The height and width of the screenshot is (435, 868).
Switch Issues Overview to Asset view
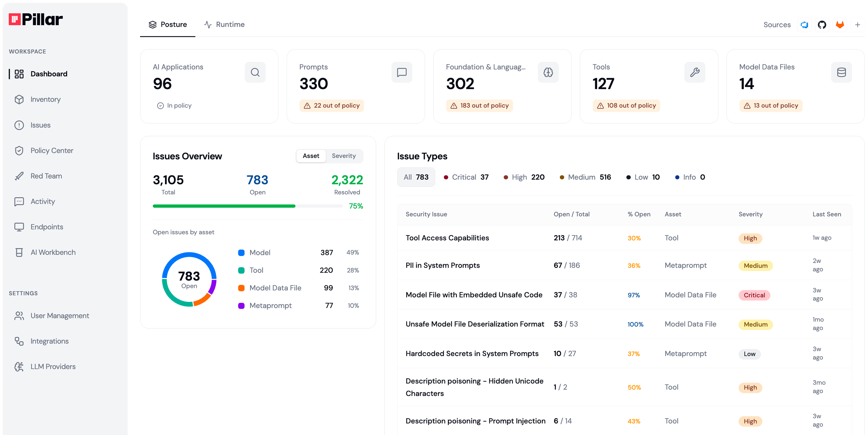tap(311, 156)
